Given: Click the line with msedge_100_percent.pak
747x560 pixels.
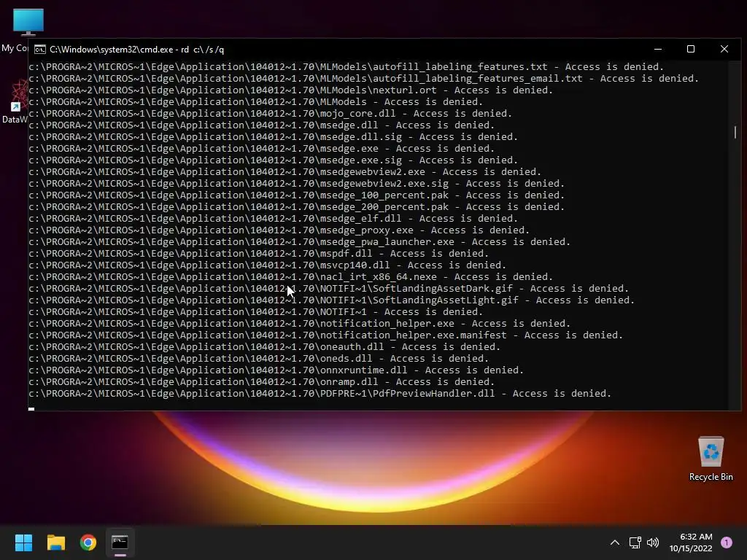Looking at the screenshot, I should [x=296, y=195].
